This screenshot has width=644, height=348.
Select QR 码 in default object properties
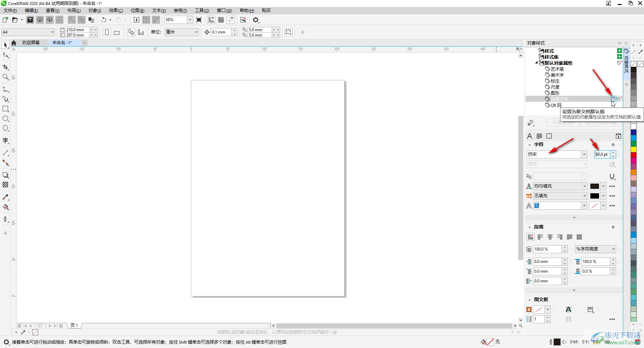coord(556,105)
